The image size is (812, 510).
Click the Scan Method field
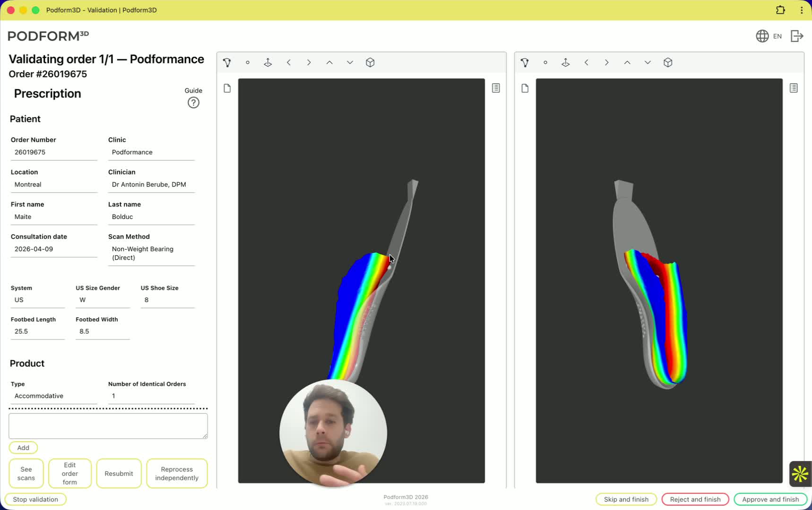[151, 254]
